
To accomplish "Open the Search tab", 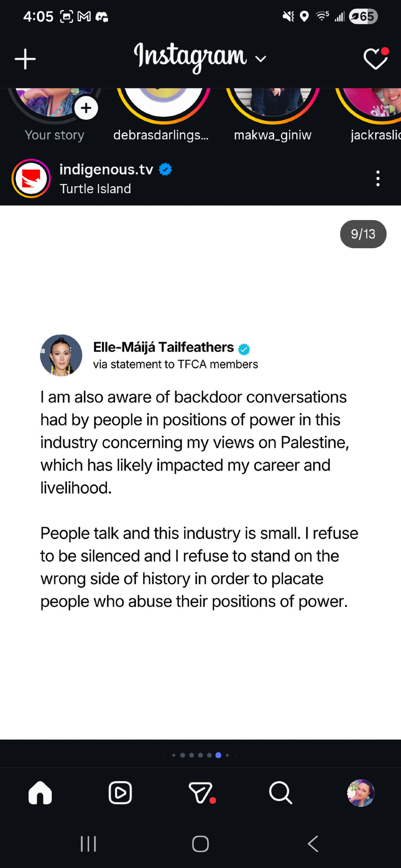I will 280,793.
